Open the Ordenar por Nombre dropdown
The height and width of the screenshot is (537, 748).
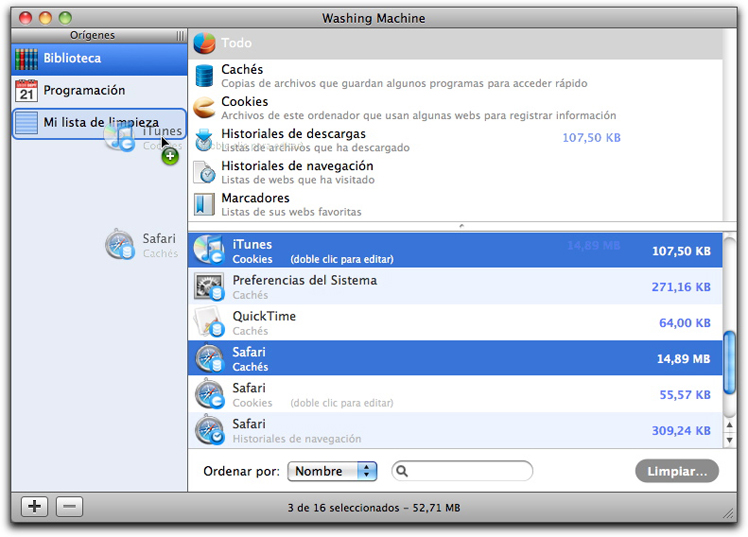332,471
